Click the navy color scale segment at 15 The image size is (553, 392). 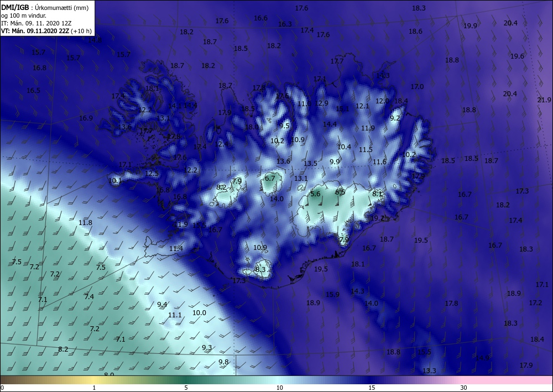372,380
